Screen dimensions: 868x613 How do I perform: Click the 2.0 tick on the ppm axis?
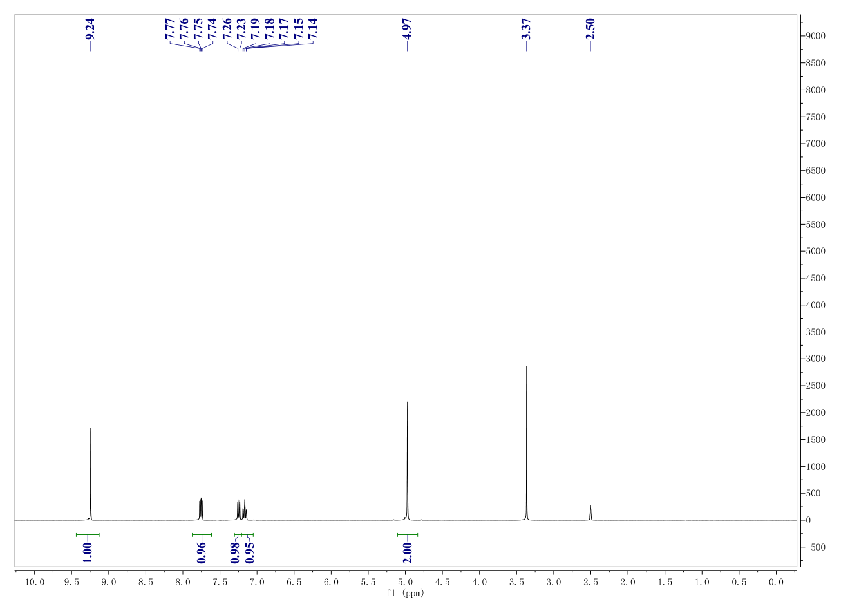628,582
